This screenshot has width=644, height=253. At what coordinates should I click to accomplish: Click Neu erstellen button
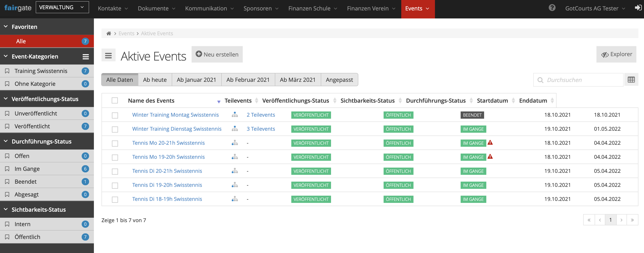(217, 54)
